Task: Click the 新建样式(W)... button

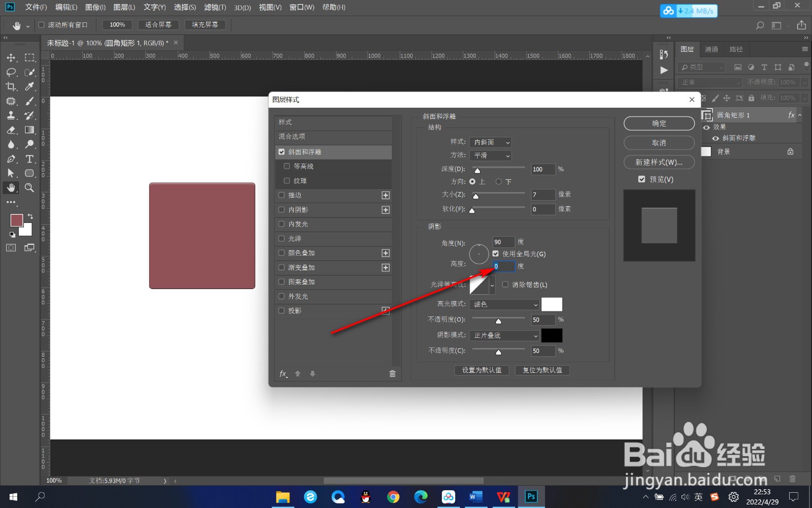Action: 659,162
